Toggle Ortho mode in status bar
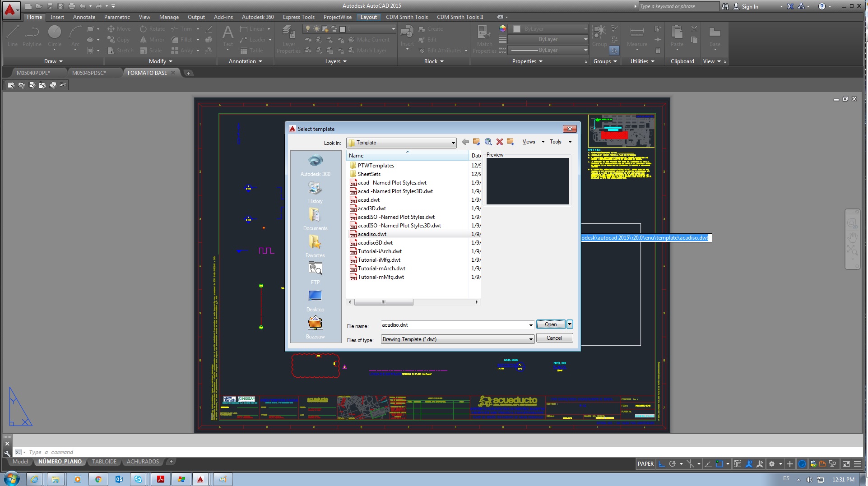The image size is (868, 486). (x=662, y=464)
